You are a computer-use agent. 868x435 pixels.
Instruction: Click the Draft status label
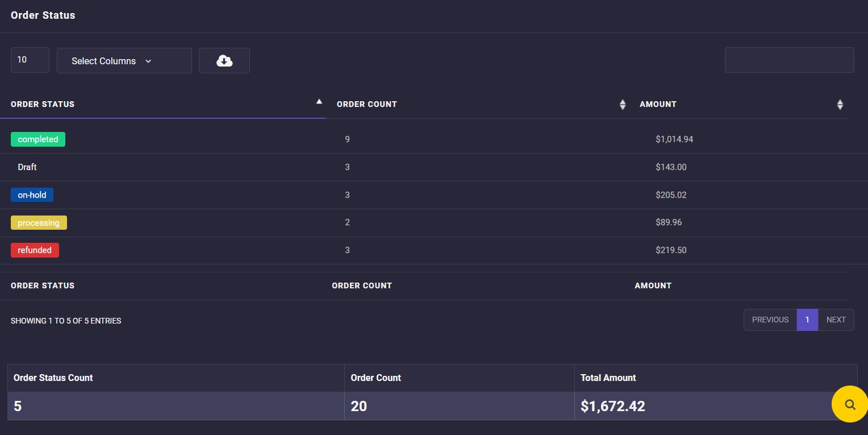pyautogui.click(x=27, y=167)
